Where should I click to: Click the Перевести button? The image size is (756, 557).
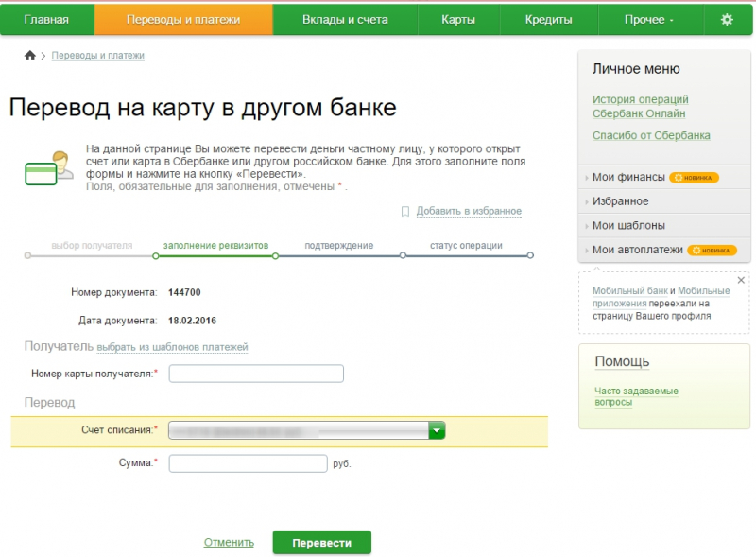322,543
